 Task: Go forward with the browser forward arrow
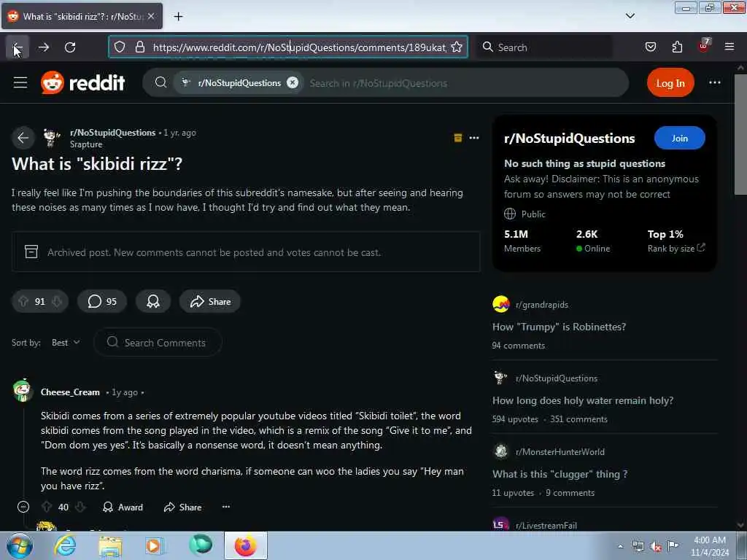(x=44, y=47)
